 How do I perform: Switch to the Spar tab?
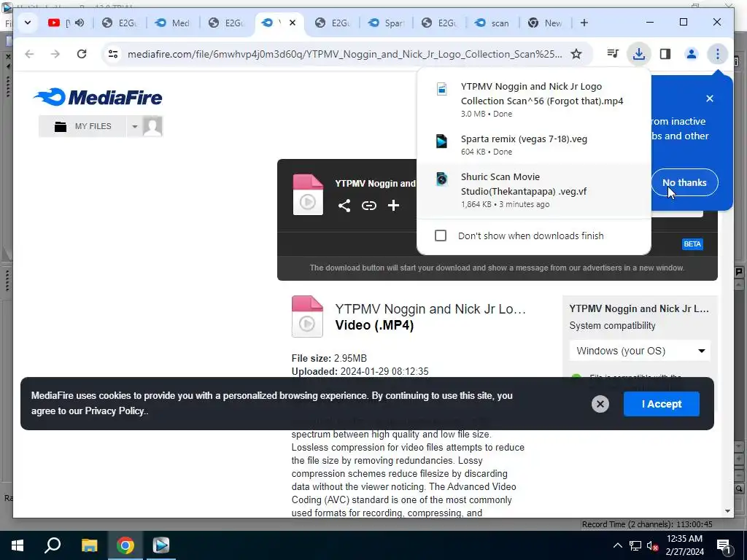(x=386, y=23)
